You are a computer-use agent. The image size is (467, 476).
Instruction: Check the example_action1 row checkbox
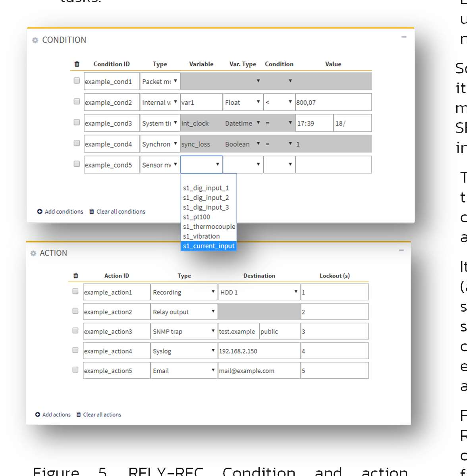tap(75, 291)
